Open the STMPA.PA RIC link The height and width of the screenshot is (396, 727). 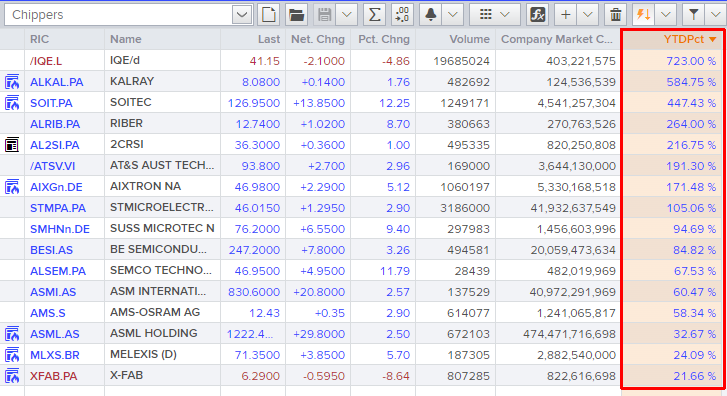[58, 208]
